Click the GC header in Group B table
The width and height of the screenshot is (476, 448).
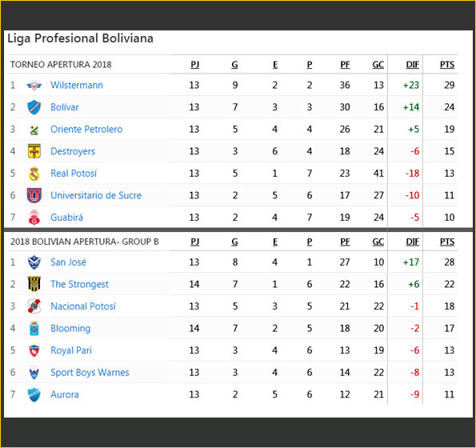coord(378,242)
